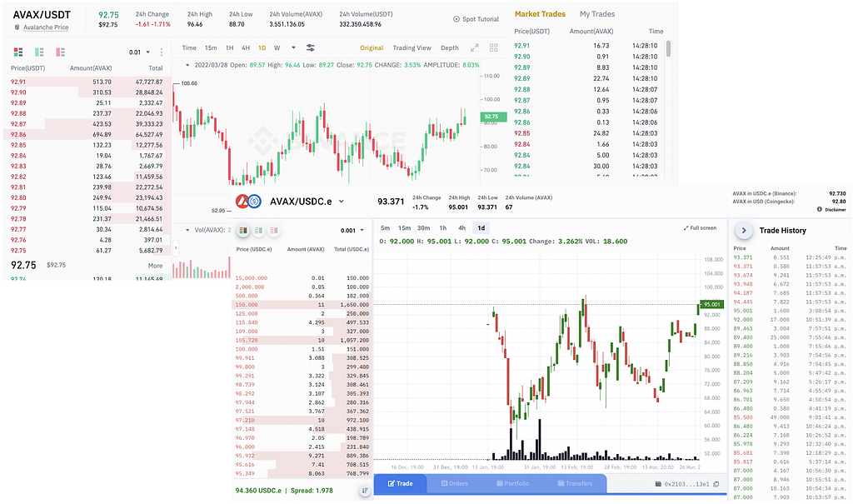
Task: Select 4h interval on AVAX/USDC.e chart
Action: click(x=461, y=228)
